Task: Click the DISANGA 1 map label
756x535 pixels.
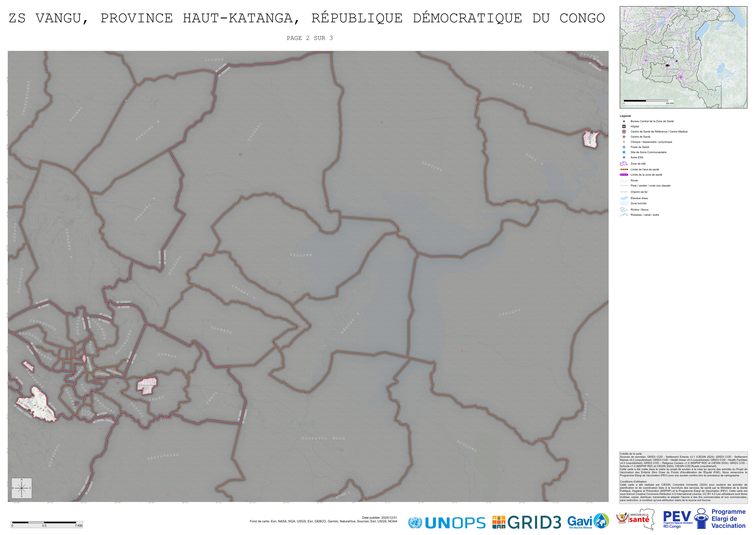Action: (x=145, y=209)
